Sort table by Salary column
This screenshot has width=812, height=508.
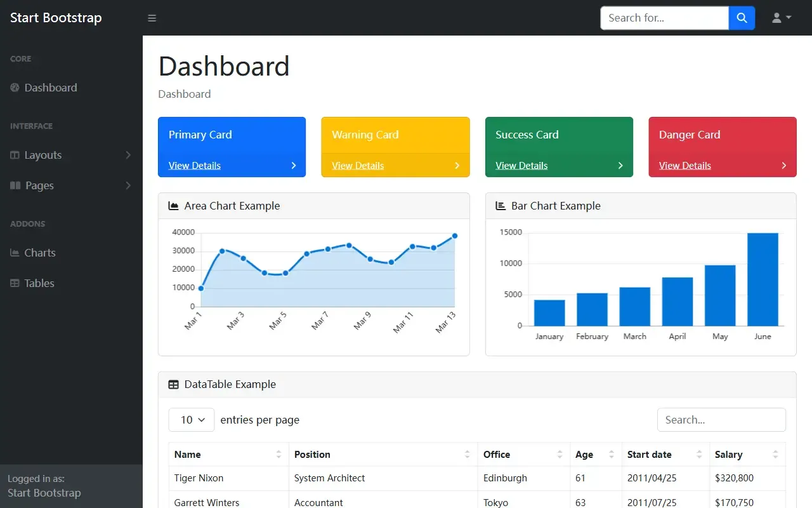pyautogui.click(x=747, y=455)
